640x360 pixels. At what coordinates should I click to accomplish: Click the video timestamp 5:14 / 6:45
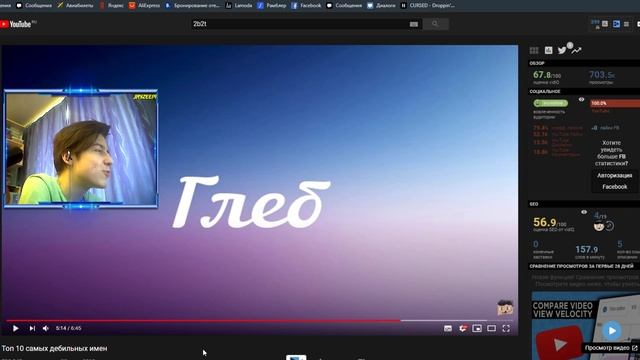(69, 328)
